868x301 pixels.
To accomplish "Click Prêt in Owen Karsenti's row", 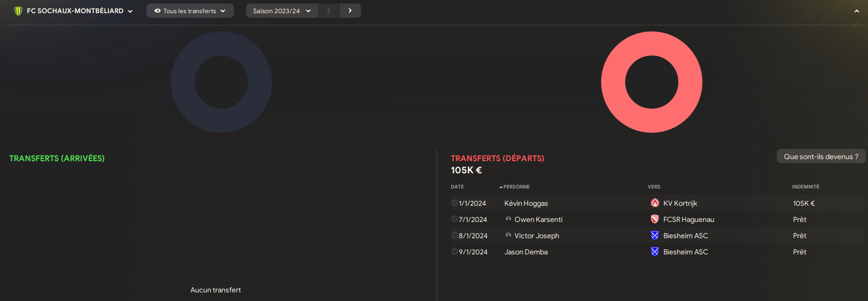I will [800, 219].
